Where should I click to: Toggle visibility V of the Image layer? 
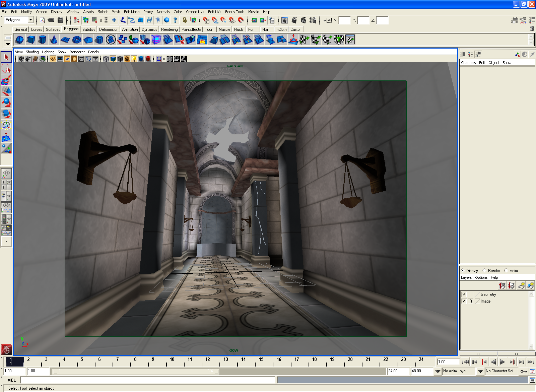point(464,301)
